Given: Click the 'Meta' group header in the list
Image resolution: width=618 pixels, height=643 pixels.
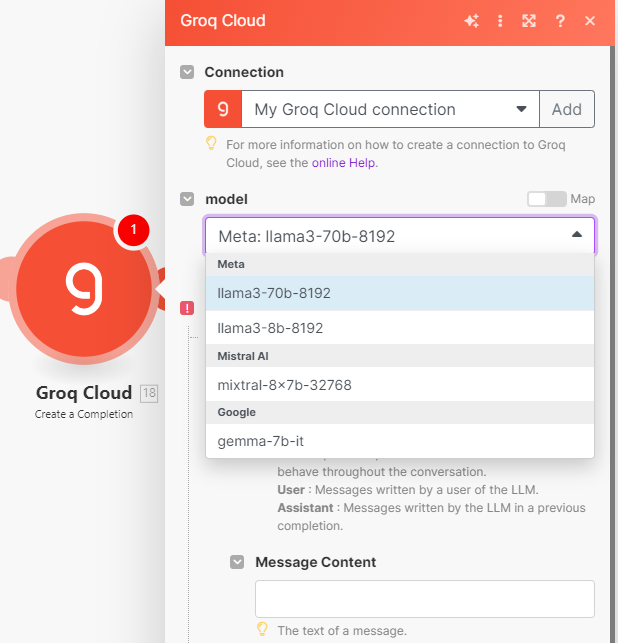Looking at the screenshot, I should point(400,264).
